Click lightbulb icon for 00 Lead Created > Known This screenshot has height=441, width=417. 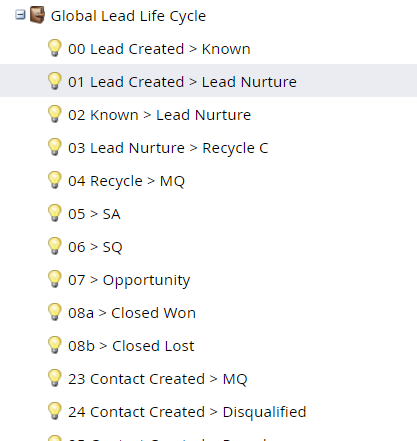coord(54,48)
